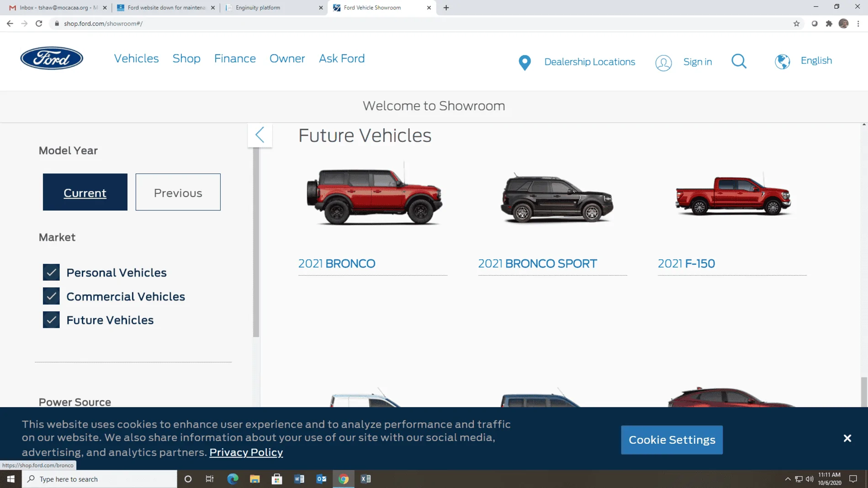
Task: Click the red F-150 truck image
Action: pyautogui.click(x=733, y=195)
